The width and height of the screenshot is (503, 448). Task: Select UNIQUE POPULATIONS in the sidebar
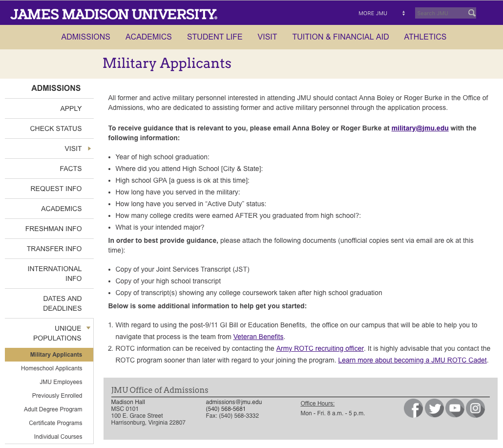click(57, 333)
